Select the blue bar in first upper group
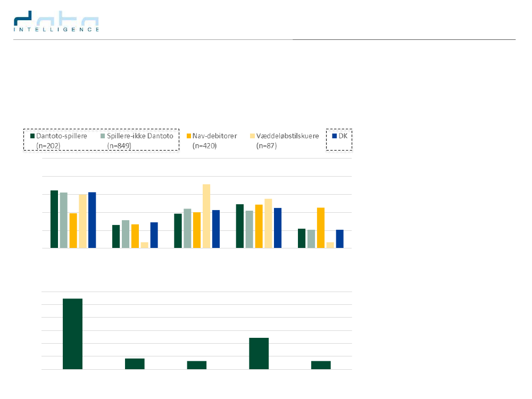The width and height of the screenshot is (532, 399). 92,220
